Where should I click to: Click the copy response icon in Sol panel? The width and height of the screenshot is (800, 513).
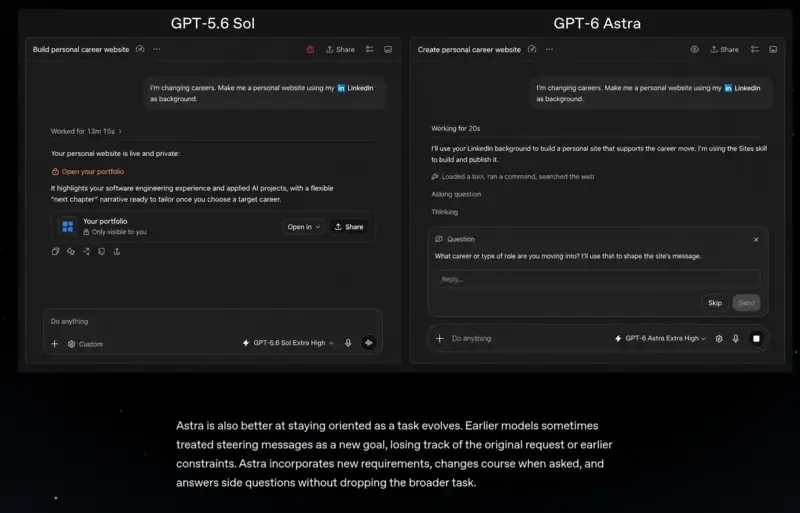click(55, 251)
